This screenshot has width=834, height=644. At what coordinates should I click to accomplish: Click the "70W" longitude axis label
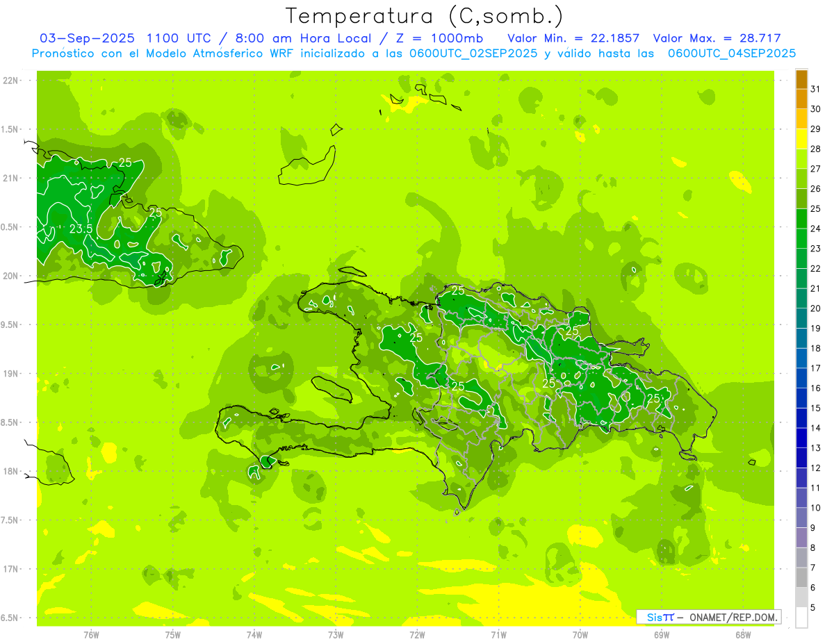tap(580, 634)
